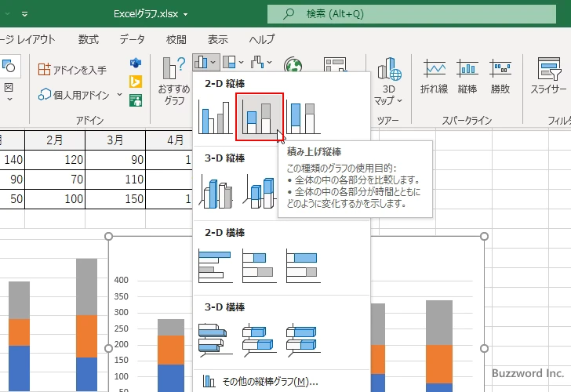This screenshot has height=392, width=571.
Task: Insert a 折れ線 sparkline
Action: point(434,77)
